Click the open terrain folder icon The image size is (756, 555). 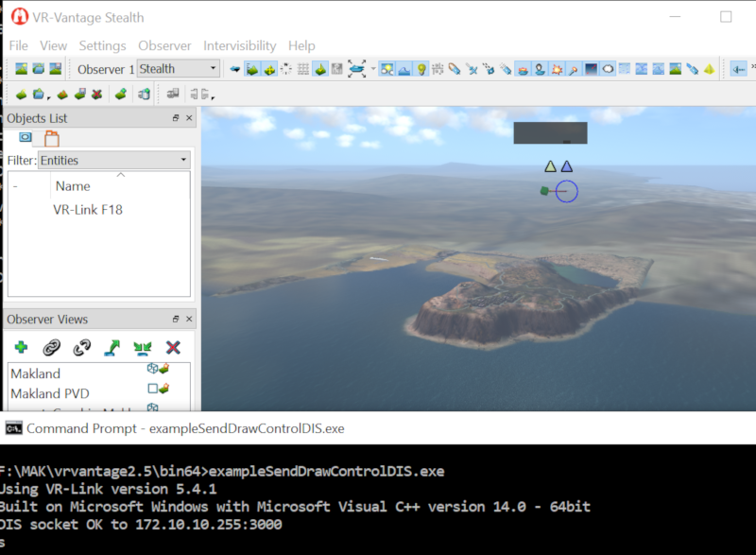pos(39,69)
